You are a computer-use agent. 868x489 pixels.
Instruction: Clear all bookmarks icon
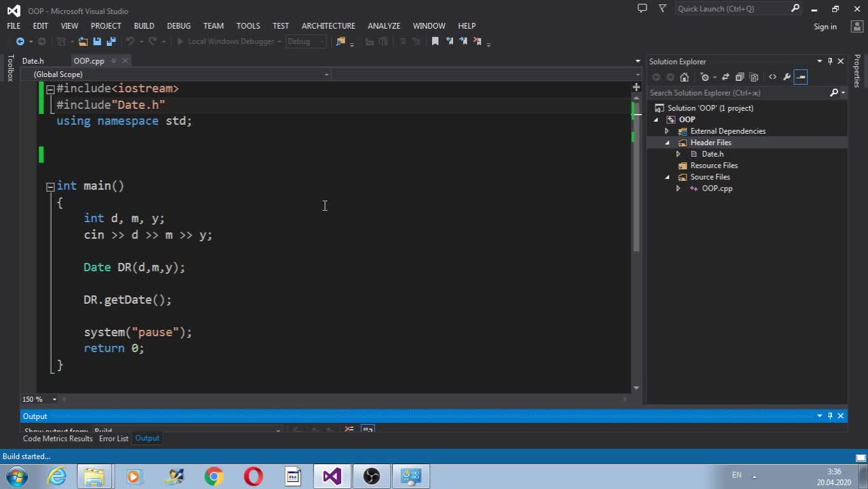tap(477, 41)
